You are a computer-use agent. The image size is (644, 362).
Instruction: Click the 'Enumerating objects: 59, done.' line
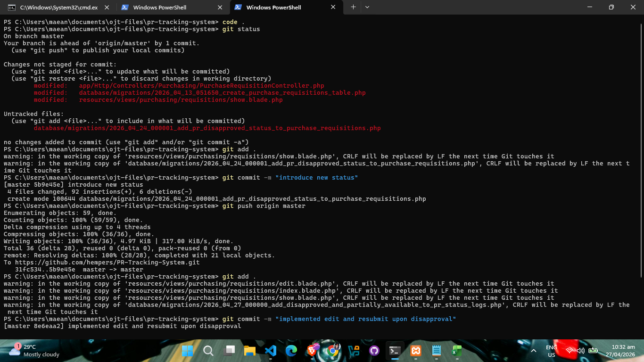(60, 213)
